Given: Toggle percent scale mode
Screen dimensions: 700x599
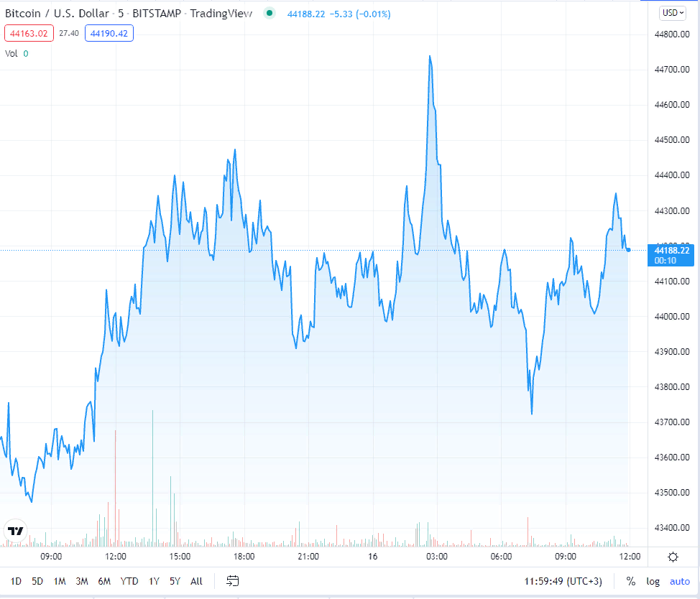Looking at the screenshot, I should (630, 581).
